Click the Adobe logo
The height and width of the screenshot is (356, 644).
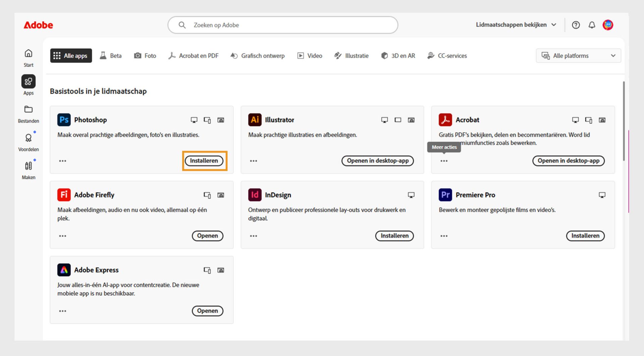[x=38, y=25]
